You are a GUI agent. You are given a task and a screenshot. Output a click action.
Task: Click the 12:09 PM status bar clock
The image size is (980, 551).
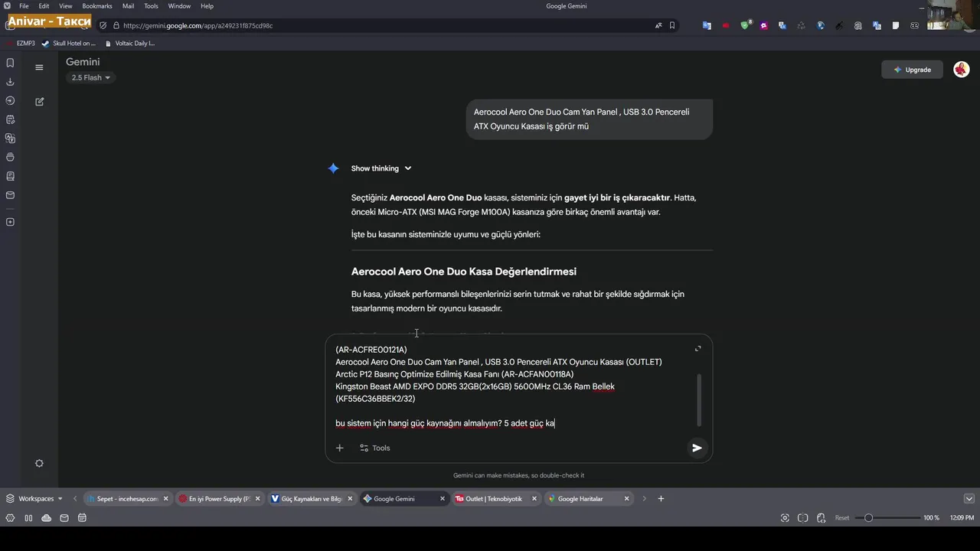(x=962, y=518)
